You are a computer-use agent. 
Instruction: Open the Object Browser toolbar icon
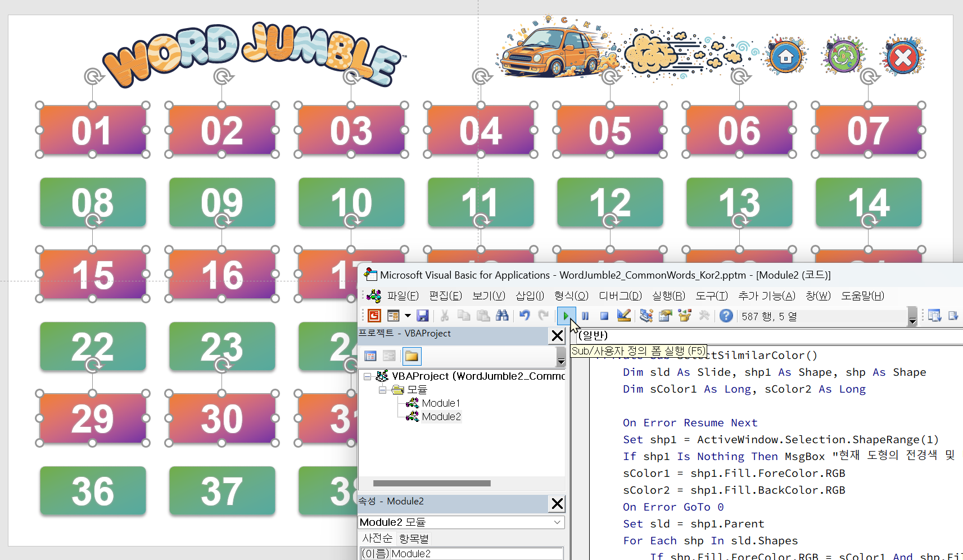[685, 316]
